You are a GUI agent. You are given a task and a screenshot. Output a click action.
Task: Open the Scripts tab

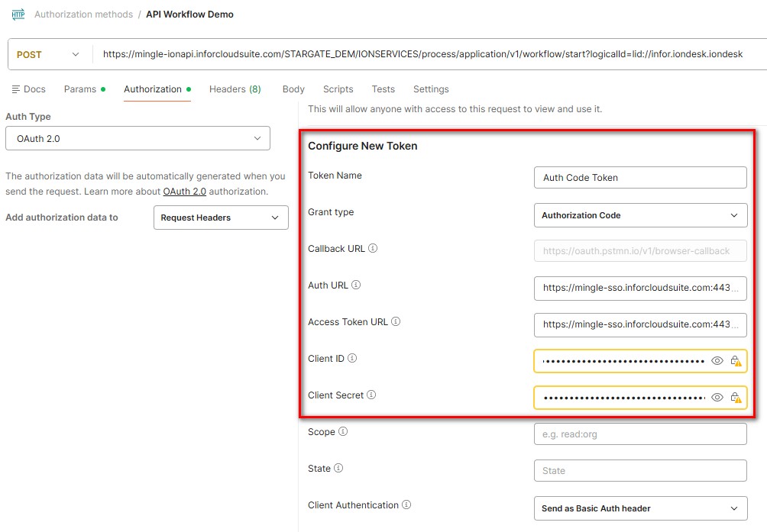point(338,89)
